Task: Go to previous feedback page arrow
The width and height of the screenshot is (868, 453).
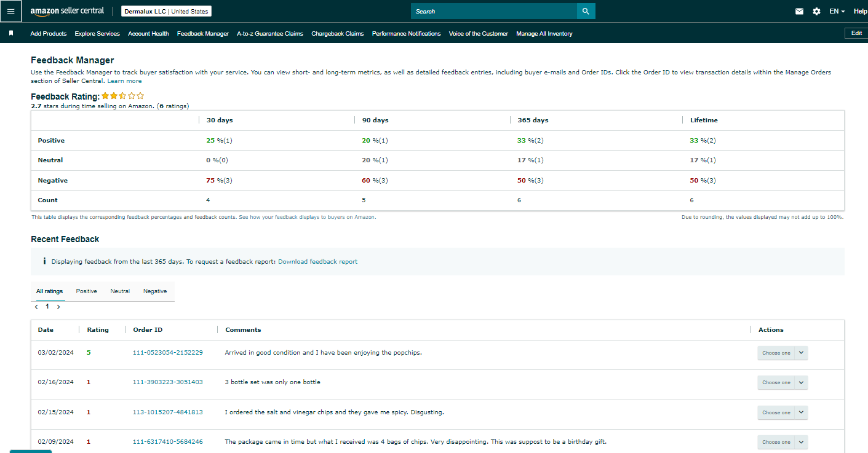Action: point(36,307)
